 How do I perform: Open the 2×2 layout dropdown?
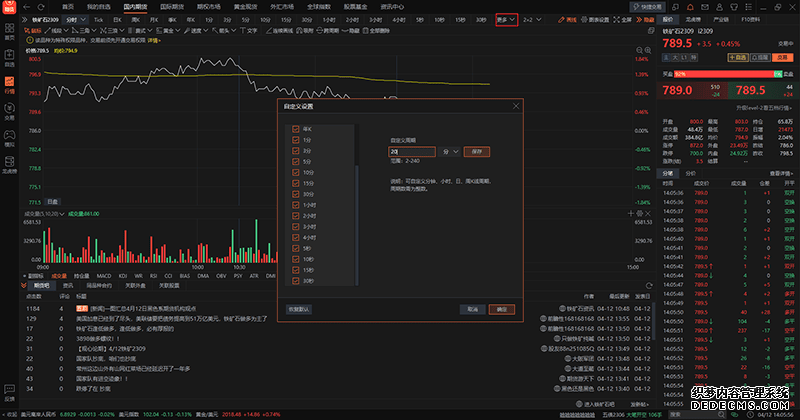point(534,19)
